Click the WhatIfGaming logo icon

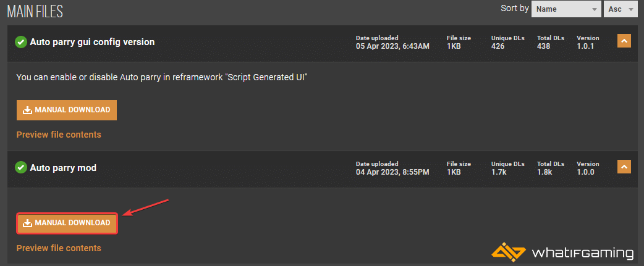(509, 252)
